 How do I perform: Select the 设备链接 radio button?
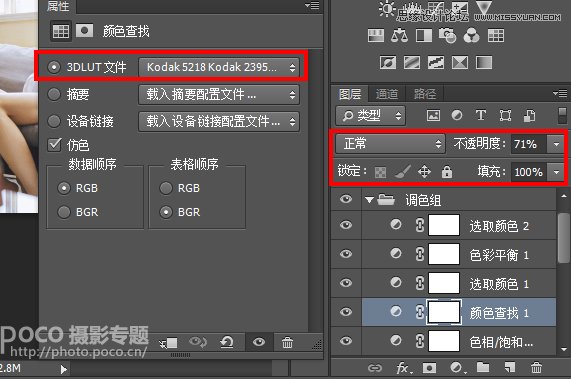click(x=54, y=121)
